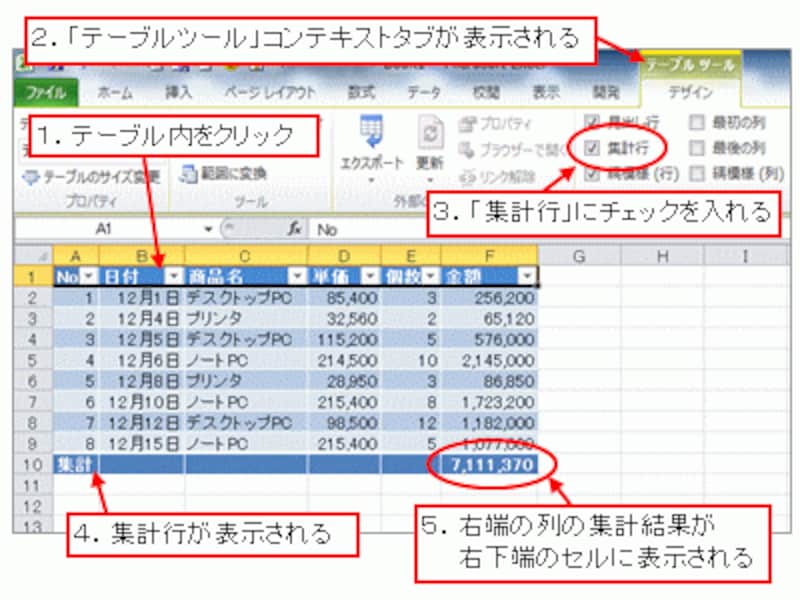Open the 日付 column filter dropdown
Viewport: 800px width, 600px height.
(x=174, y=276)
